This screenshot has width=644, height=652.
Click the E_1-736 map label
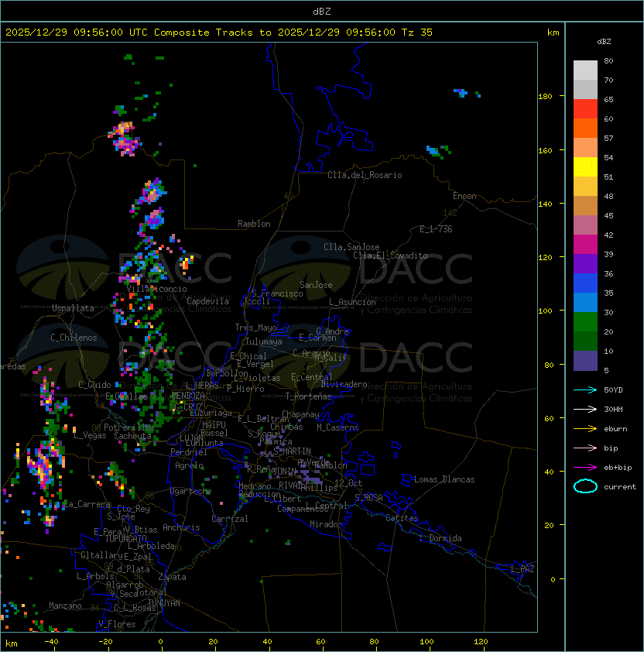(436, 229)
